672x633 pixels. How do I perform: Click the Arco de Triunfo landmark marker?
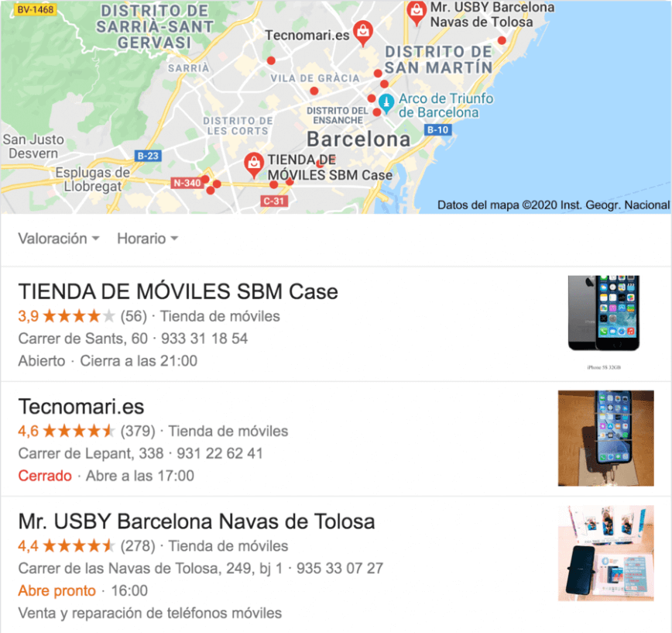[x=386, y=103]
